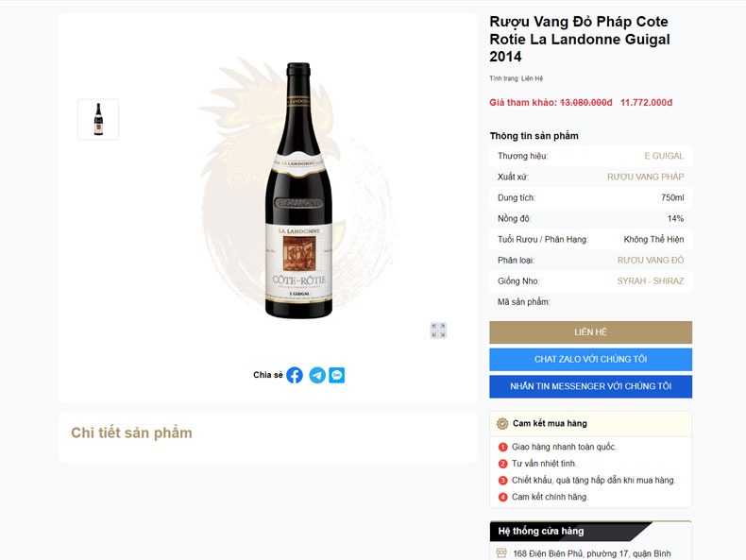
Task: Open the RƯỢU VANG ĐỎ category link
Action: (651, 260)
